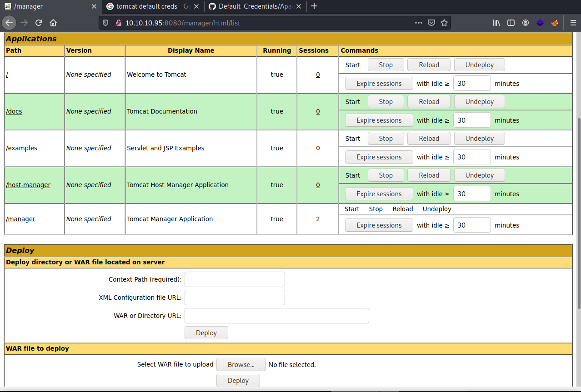581x392 pixels.
Task: Switch to the /manager tab
Action: [x=50, y=6]
